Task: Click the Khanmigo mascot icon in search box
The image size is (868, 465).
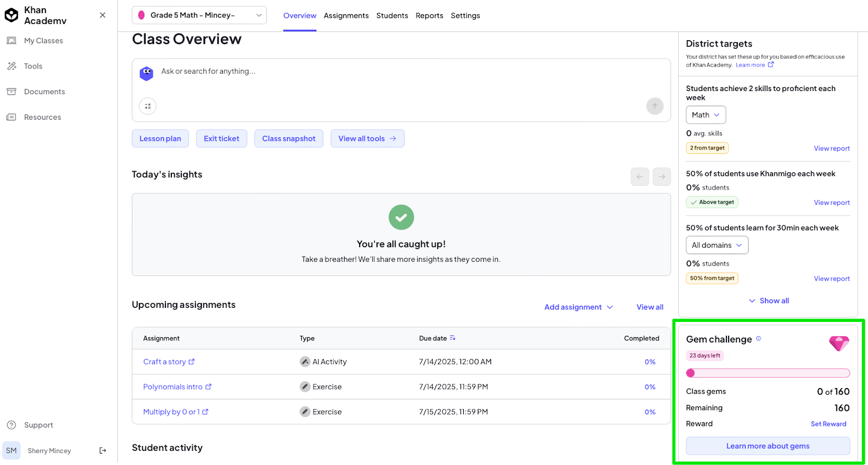Action: (146, 73)
